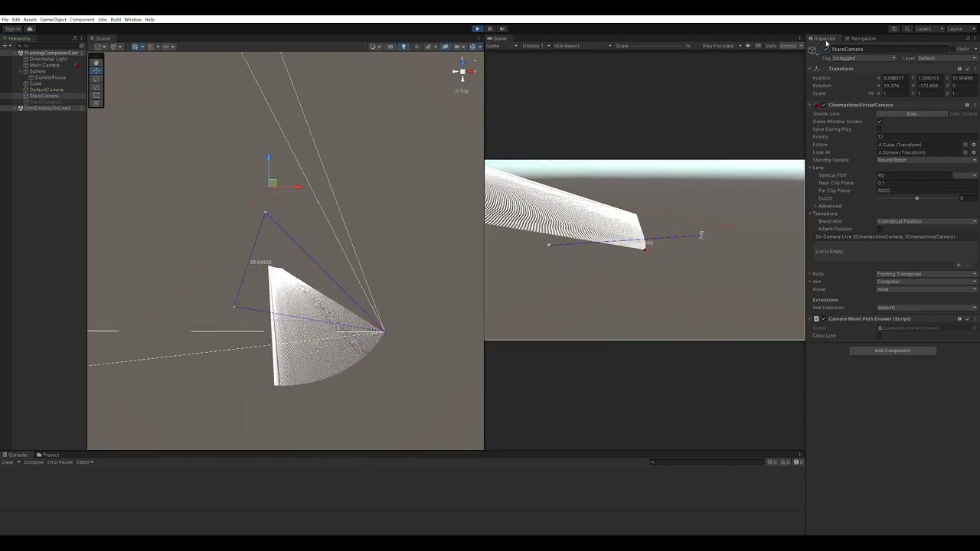The width and height of the screenshot is (980, 551).
Task: Select the Rotate tool
Action: [x=96, y=79]
